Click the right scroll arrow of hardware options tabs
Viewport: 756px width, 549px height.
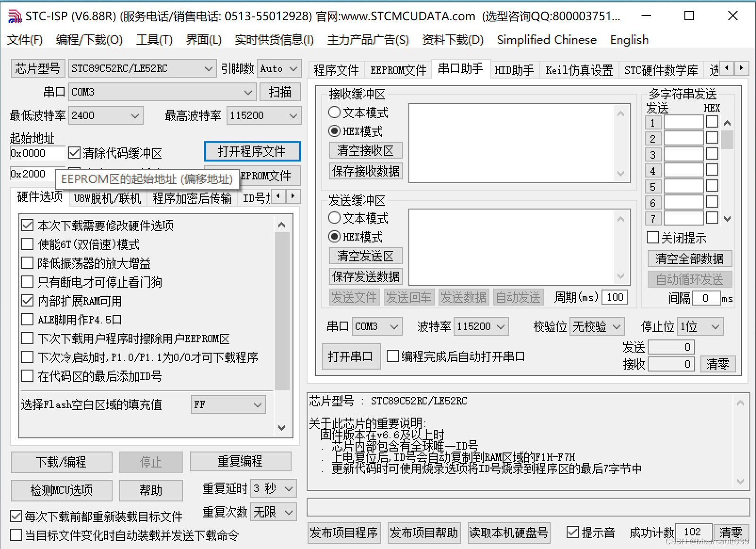pos(293,196)
